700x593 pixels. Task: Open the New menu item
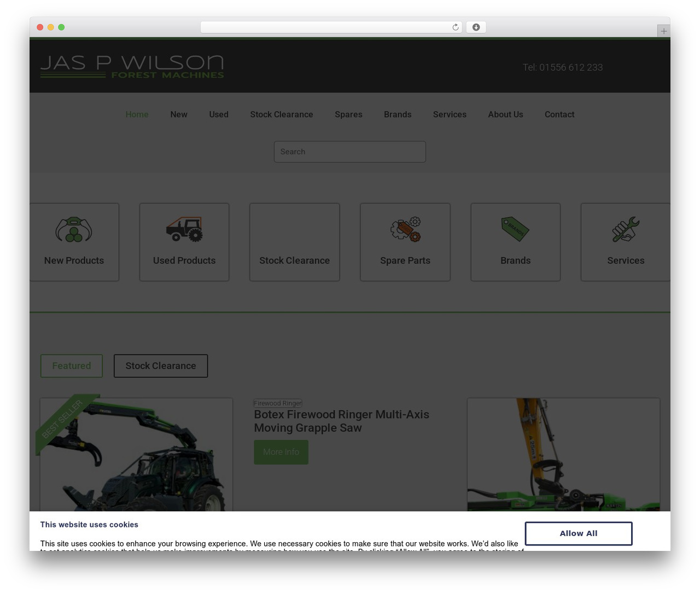(x=179, y=114)
